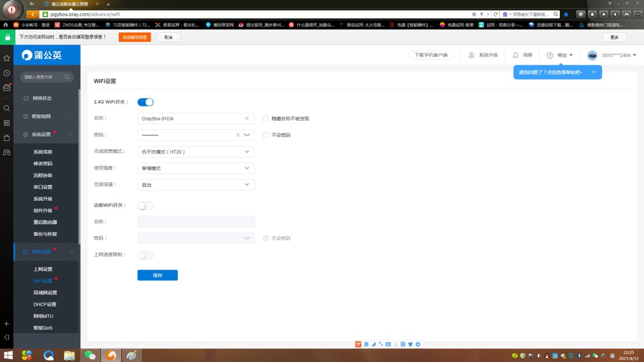Click the browser reload icon in the address bar
The height and width of the screenshot is (362, 644).
click(495, 14)
